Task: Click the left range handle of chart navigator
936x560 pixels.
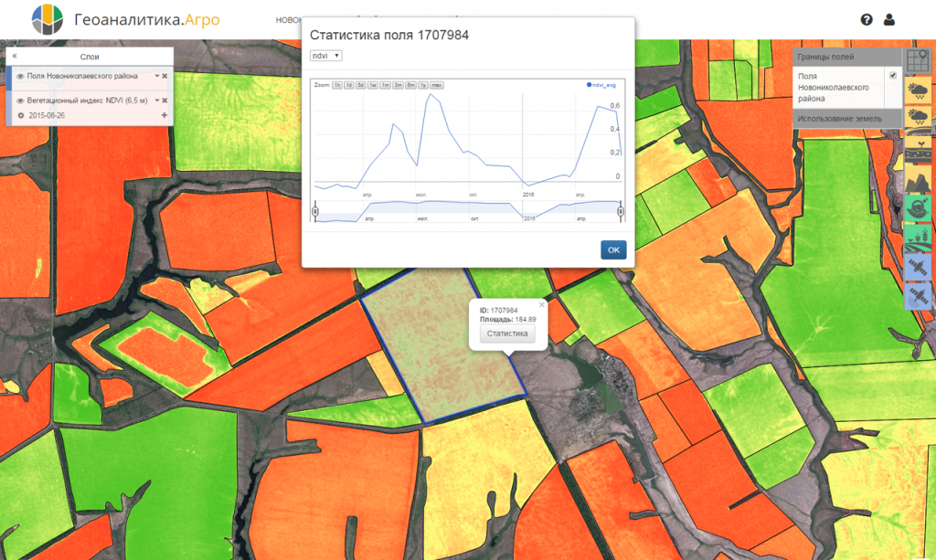Action: [315, 211]
